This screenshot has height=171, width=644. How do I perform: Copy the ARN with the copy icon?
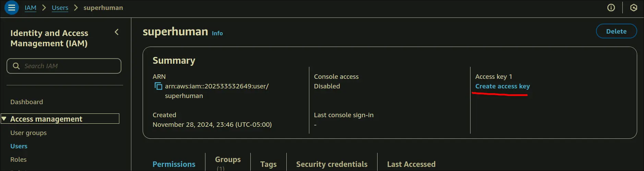158,86
